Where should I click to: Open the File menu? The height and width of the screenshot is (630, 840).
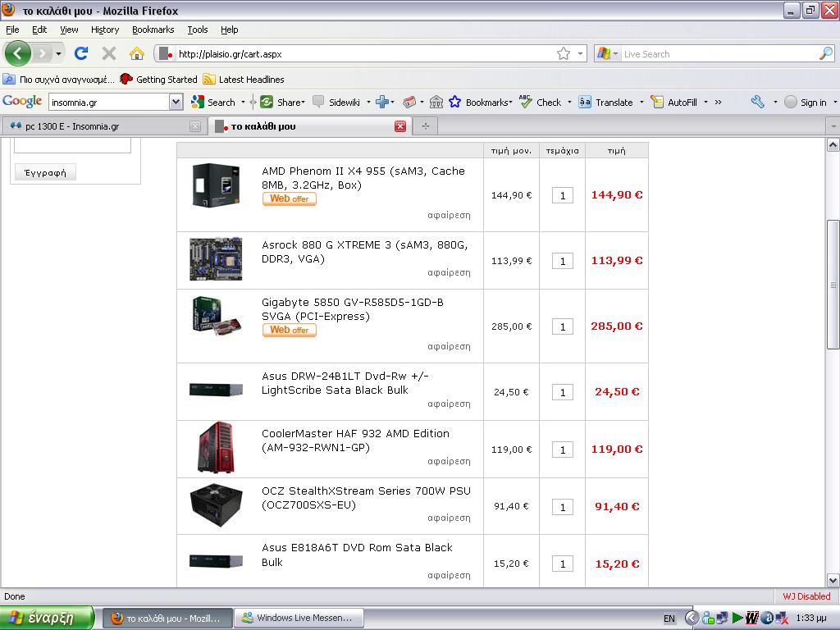12,30
